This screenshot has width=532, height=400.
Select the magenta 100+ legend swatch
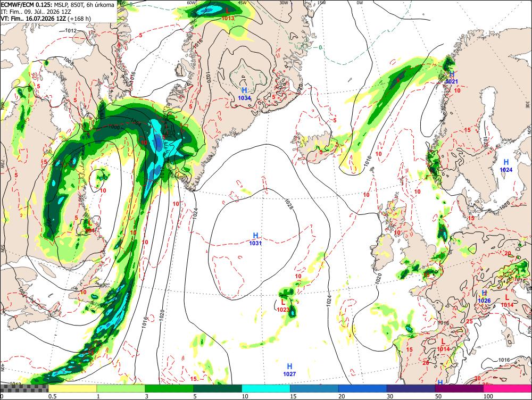pos(508,388)
